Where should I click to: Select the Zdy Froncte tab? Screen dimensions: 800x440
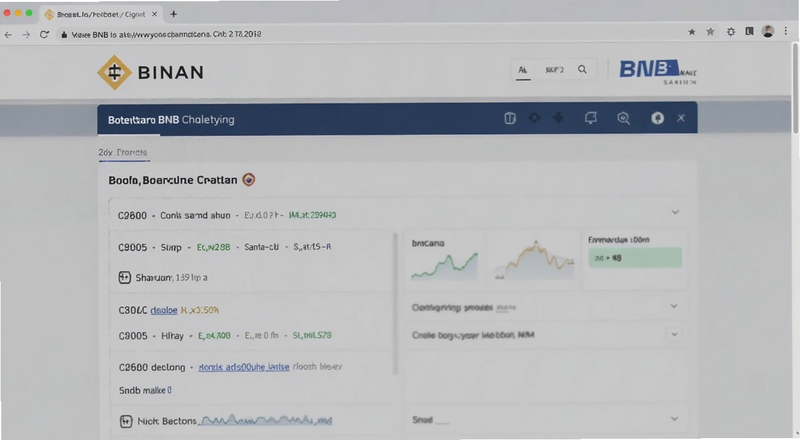click(122, 152)
